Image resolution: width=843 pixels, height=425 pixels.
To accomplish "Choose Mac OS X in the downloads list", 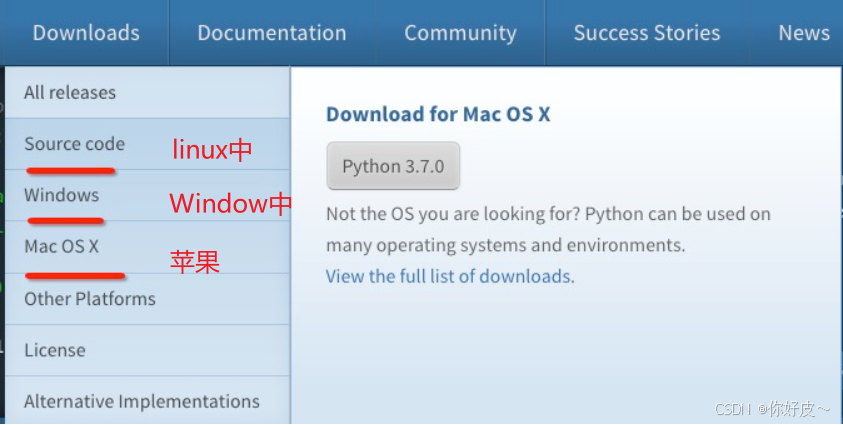I will [x=147, y=247].
